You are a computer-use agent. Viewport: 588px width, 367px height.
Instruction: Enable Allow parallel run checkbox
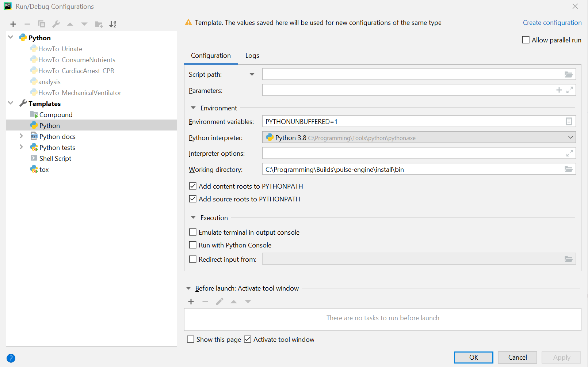coord(526,40)
